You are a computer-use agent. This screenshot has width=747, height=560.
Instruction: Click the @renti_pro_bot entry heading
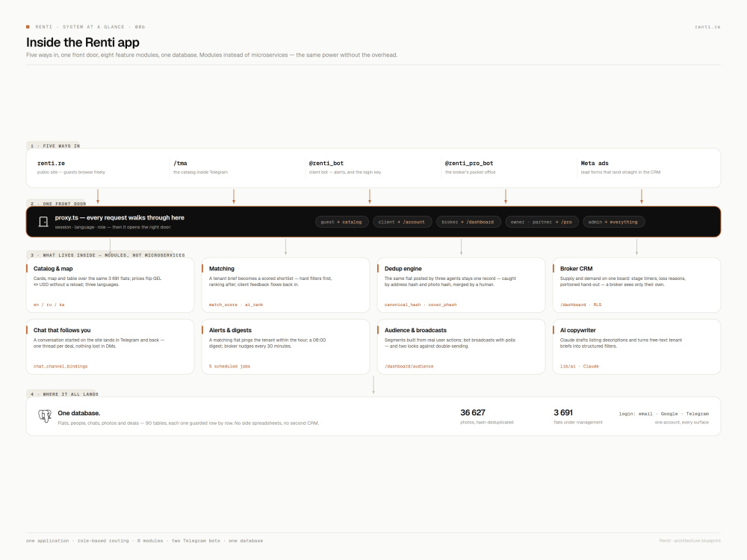(469, 164)
